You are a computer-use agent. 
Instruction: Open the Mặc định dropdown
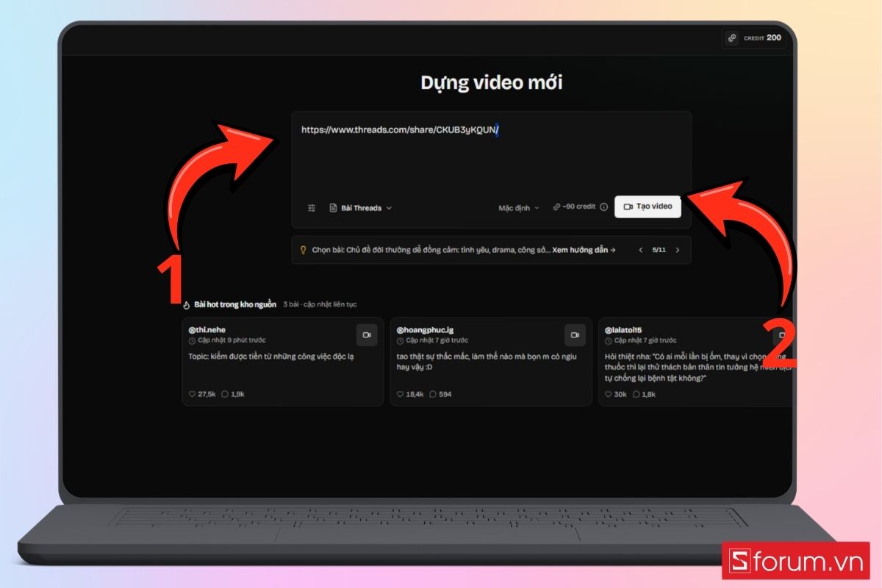[x=519, y=208]
